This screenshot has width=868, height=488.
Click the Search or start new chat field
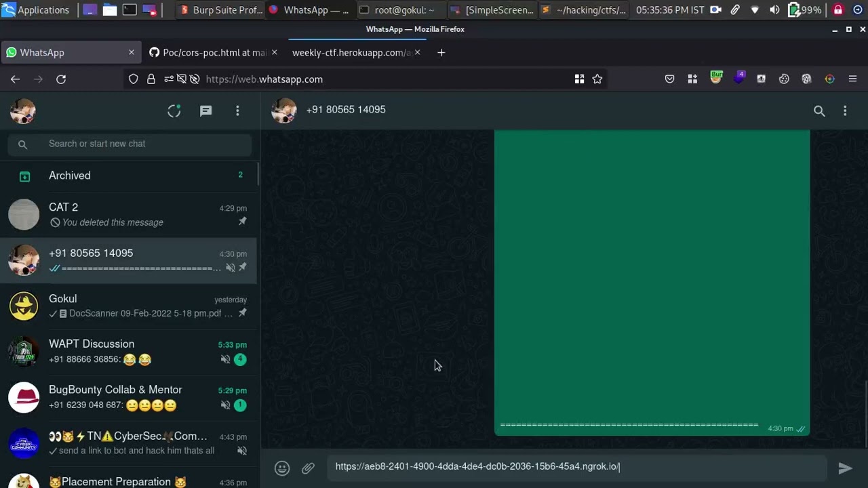pos(136,144)
